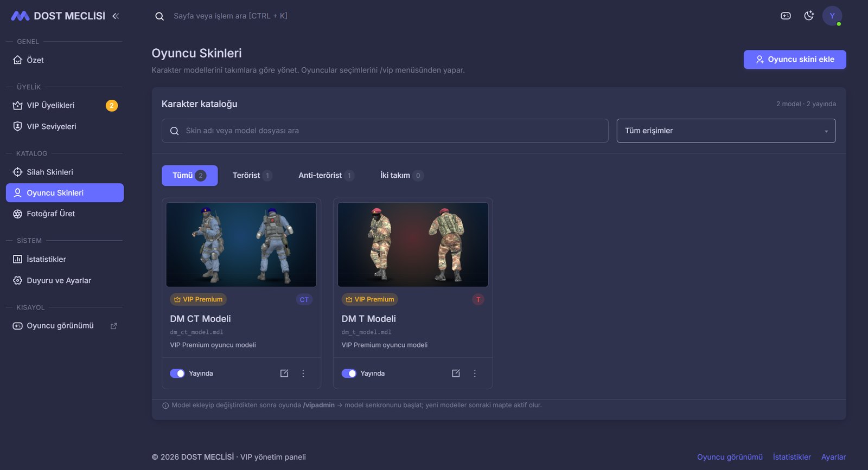
Task: Toggle Yayında switch for DM T Modeli
Action: [349, 374]
